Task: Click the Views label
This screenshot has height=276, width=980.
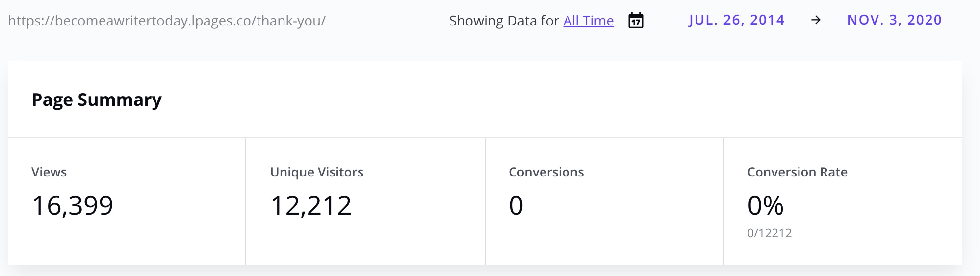Action: coord(49,172)
